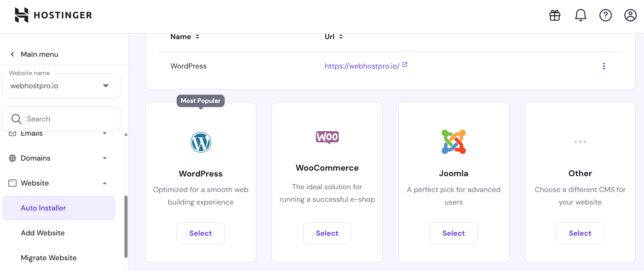Click the Domains globe icon

pos(12,158)
